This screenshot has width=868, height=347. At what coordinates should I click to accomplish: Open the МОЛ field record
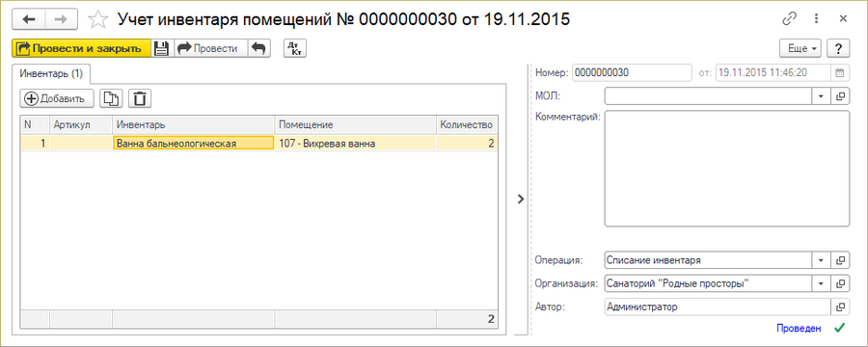[840, 96]
